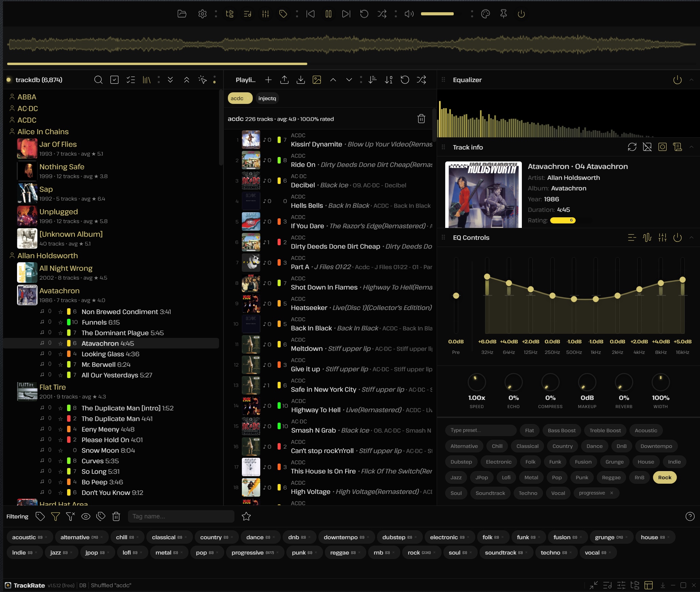Open the Jar Of Flies album
This screenshot has width=700, height=592.
(58, 144)
